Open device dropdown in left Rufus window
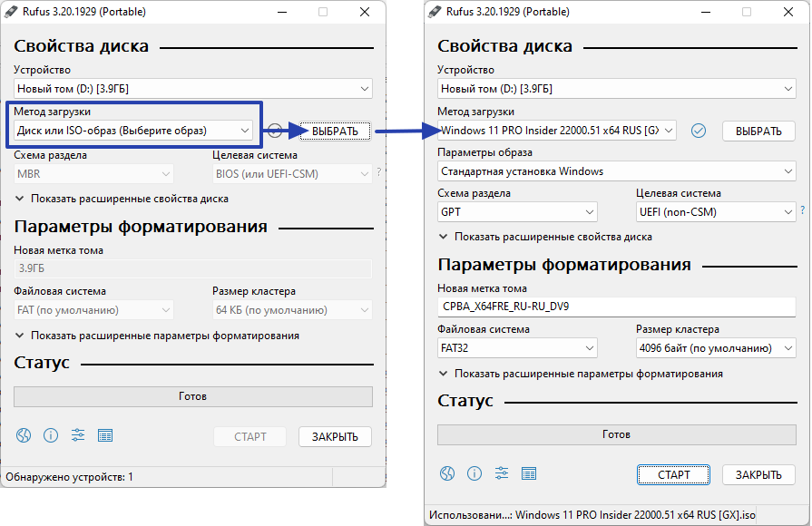 193,89
